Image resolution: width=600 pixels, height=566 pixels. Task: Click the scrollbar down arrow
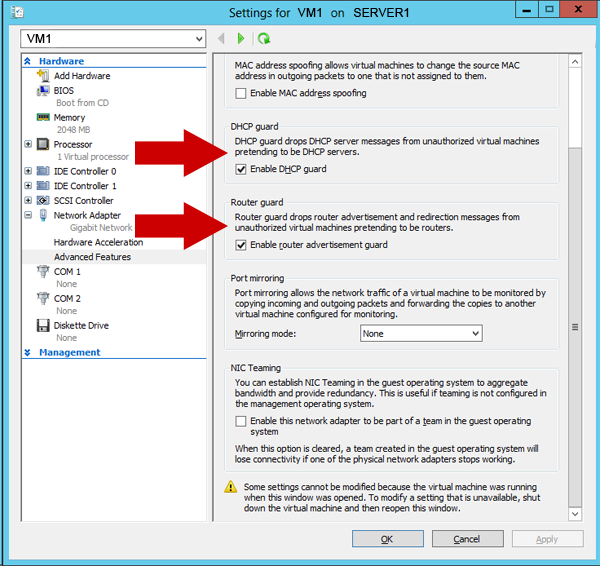(x=575, y=514)
